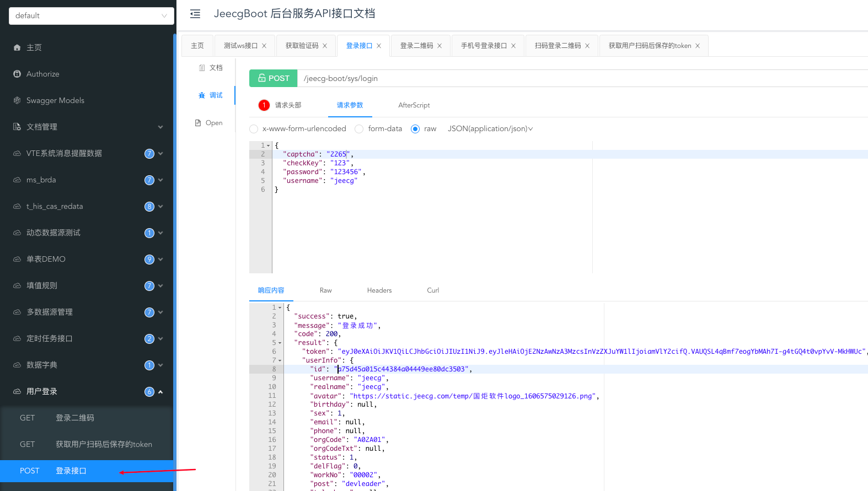The width and height of the screenshot is (868, 491).
Task: Click the cloud icon beside 多数据源管理
Action: (17, 312)
